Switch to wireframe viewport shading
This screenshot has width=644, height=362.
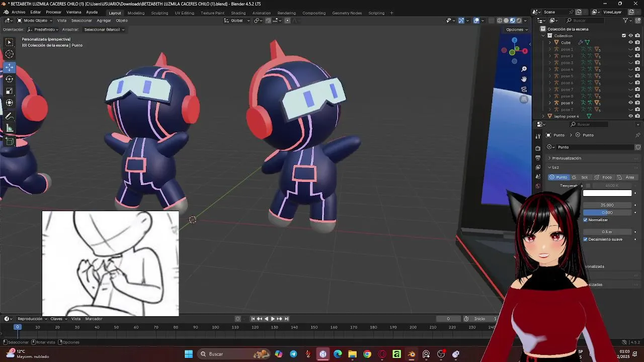pos(500,21)
